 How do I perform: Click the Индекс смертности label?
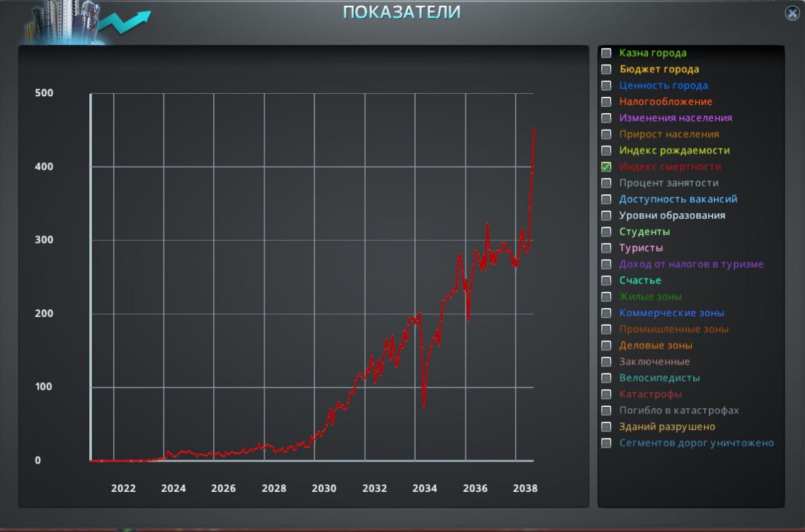(x=670, y=167)
